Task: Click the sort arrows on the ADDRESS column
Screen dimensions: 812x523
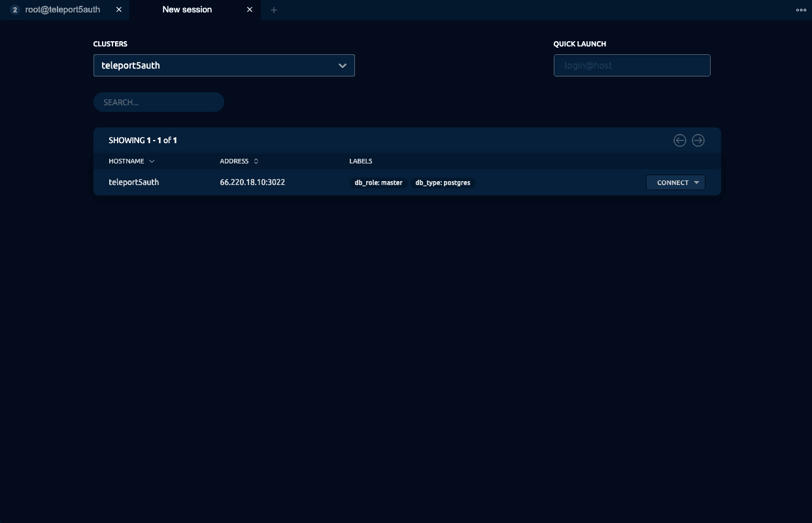Action: click(256, 161)
